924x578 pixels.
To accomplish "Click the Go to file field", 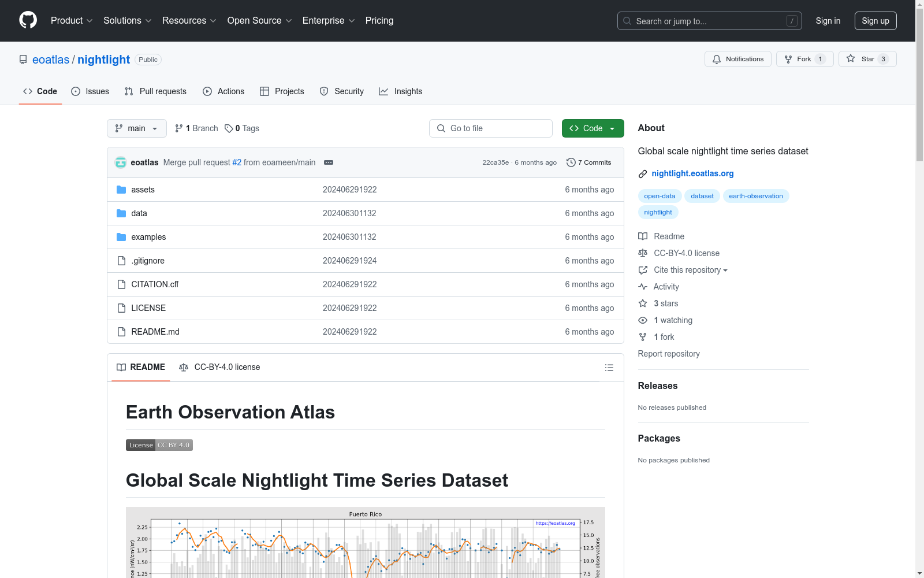I will click(490, 128).
